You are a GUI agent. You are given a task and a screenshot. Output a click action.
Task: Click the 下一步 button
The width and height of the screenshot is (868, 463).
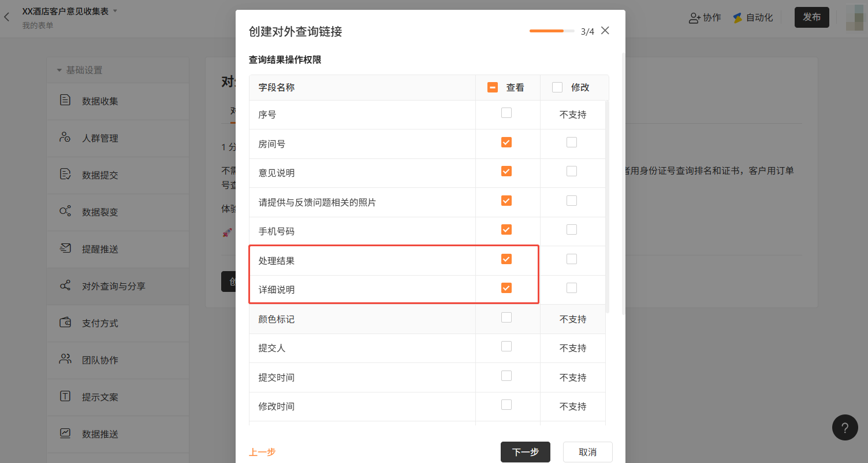click(525, 452)
